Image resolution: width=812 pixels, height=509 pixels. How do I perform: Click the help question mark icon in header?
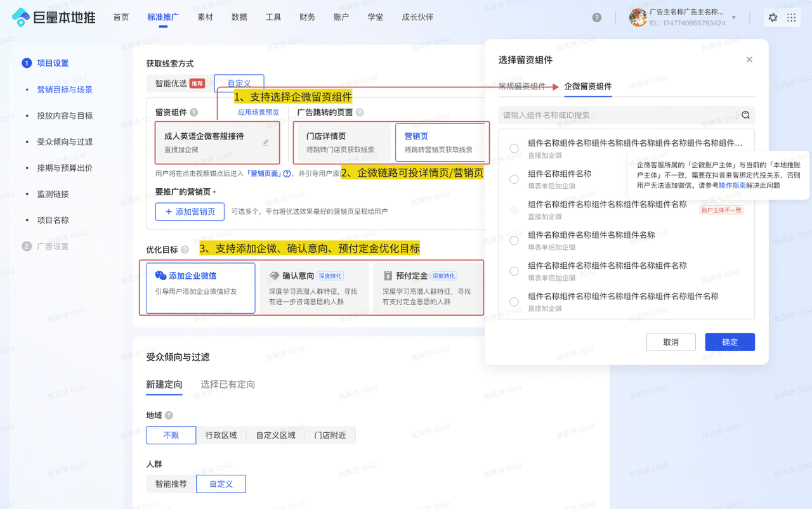point(596,18)
